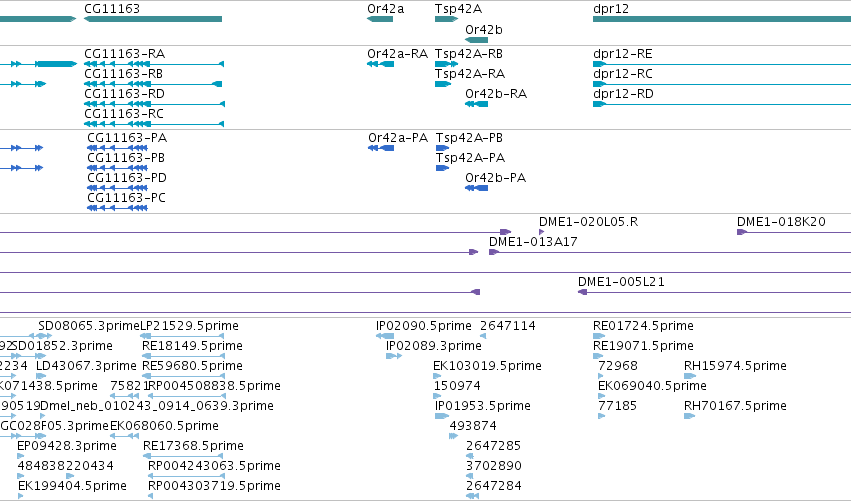Open the dpr12-RE transcript label
Image resolution: width=851 pixels, height=501 pixels.
coord(623,54)
